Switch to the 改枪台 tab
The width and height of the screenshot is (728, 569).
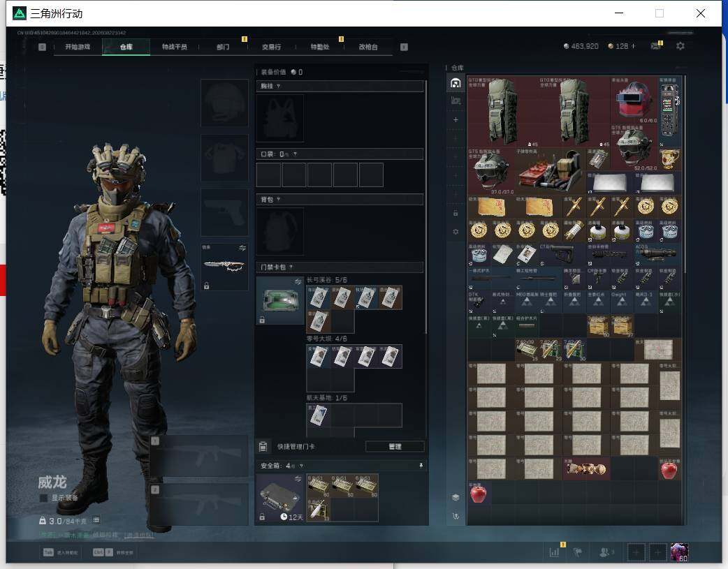368,47
